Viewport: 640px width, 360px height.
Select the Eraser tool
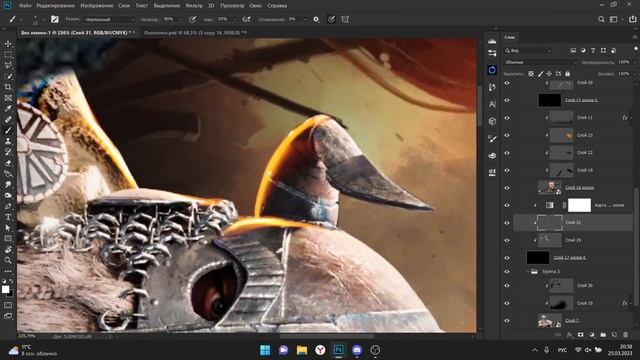click(8, 163)
